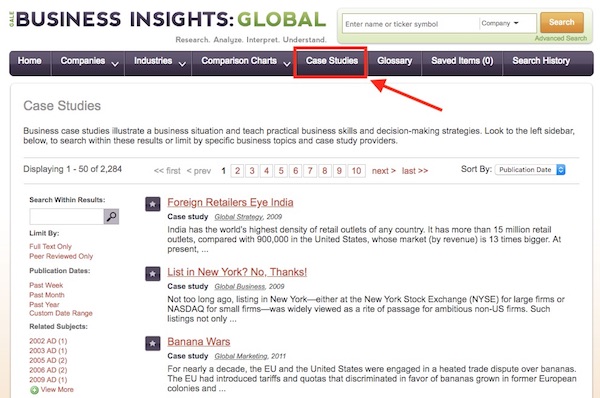The height and width of the screenshot is (398, 600).
Task: Go to results page 9
Action: [x=339, y=171]
